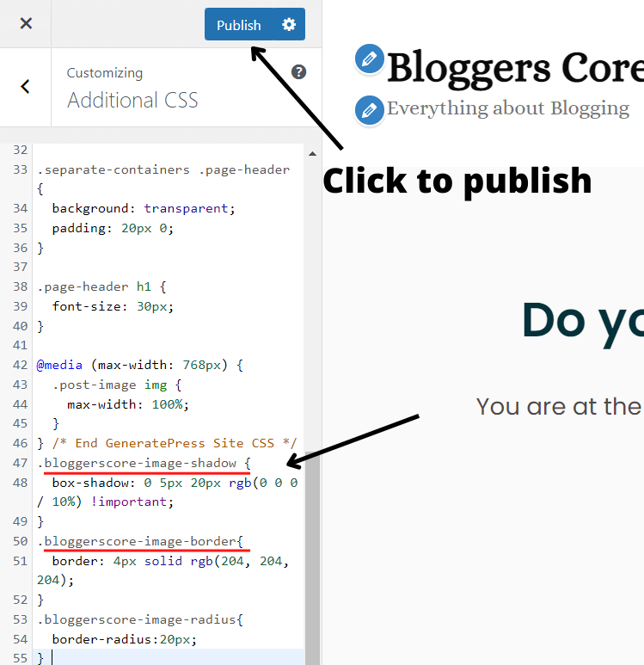The height and width of the screenshot is (665, 644).
Task: Click the CSS editor scrollbar thumb
Action: tap(312, 558)
